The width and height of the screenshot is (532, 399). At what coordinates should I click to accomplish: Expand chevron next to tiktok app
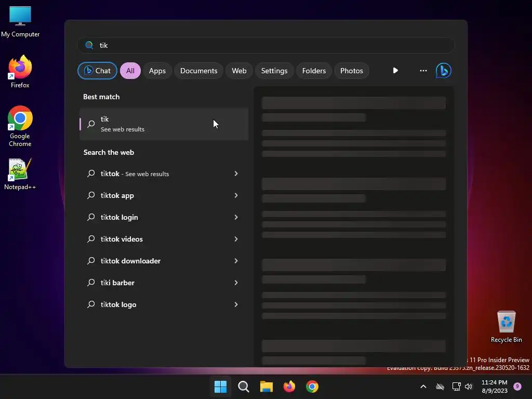236,195
